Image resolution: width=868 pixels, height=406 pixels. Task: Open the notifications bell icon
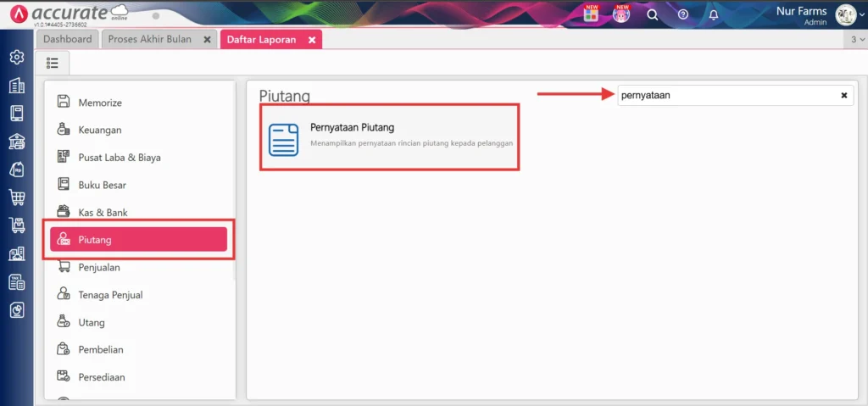click(x=714, y=15)
